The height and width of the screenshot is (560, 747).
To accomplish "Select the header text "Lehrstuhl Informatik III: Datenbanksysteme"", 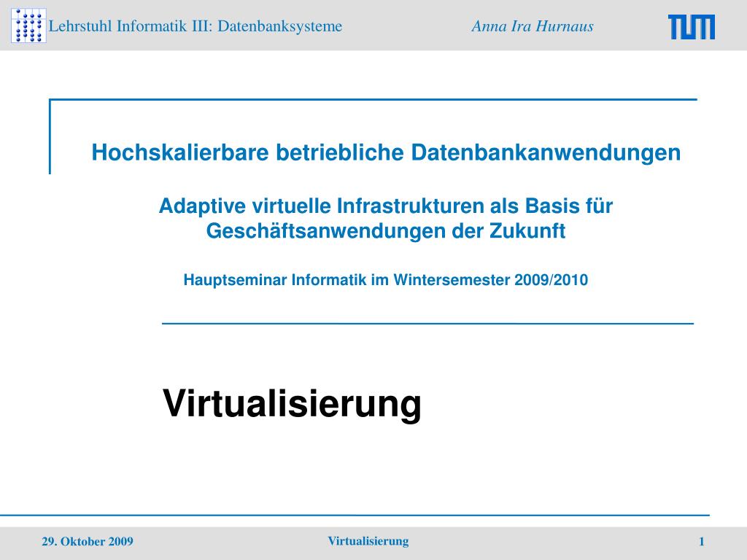I will click(196, 26).
